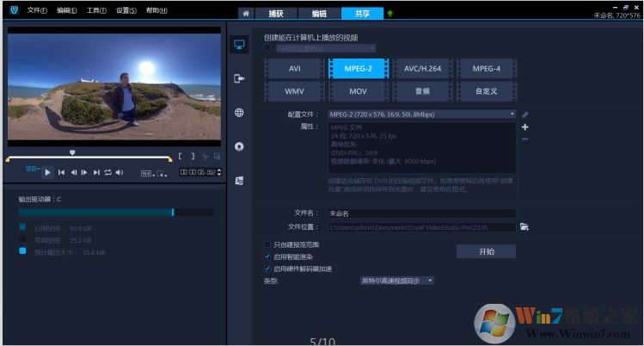
Task: Click the 文件位置 path field
Action: (x=422, y=227)
